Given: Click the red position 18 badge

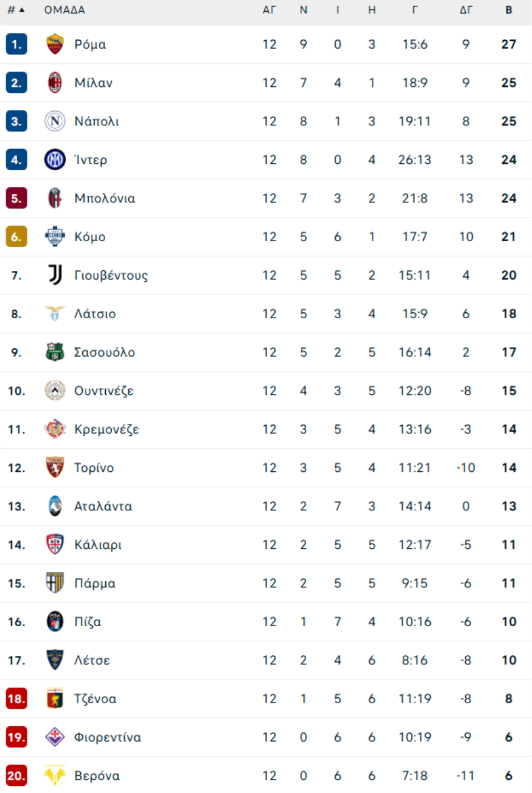Looking at the screenshot, I should click(x=17, y=698).
